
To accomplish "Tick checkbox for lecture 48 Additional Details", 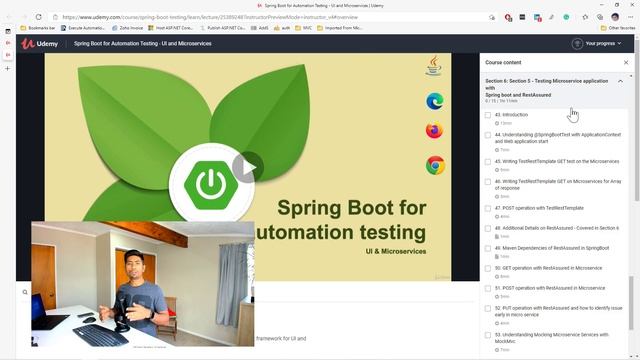I will (x=488, y=228).
